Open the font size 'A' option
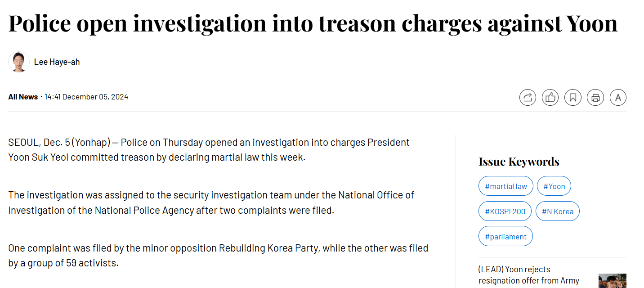644x288 pixels. click(x=618, y=97)
